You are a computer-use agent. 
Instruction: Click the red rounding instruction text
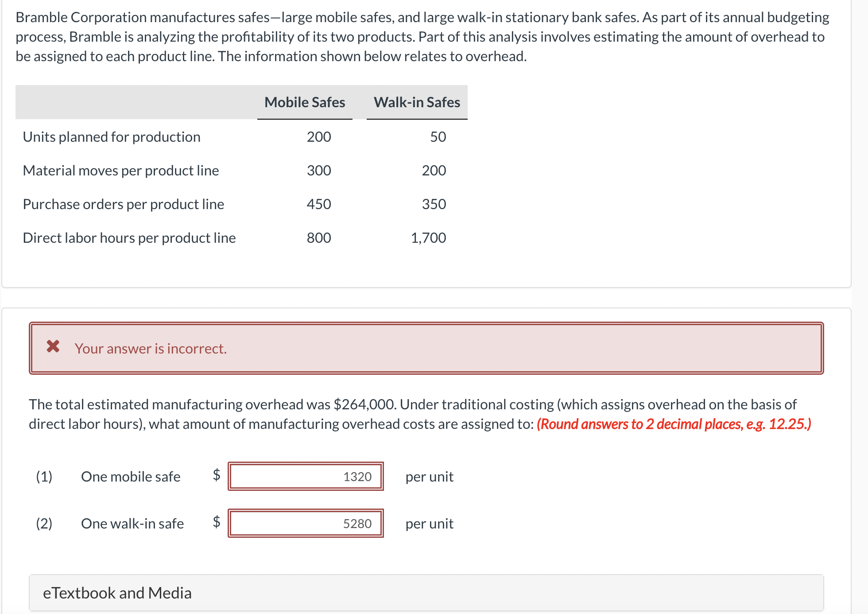pyautogui.click(x=674, y=424)
